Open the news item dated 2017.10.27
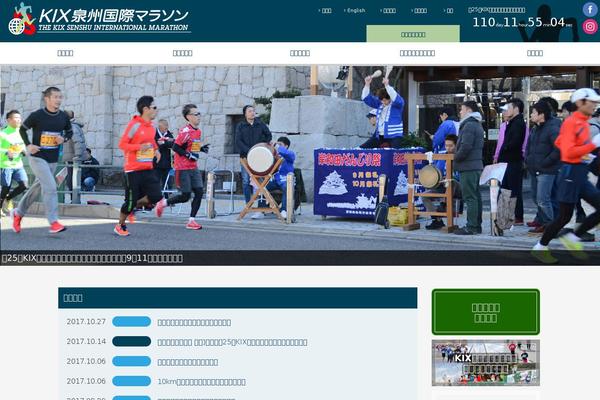The image size is (600, 400). (x=194, y=322)
